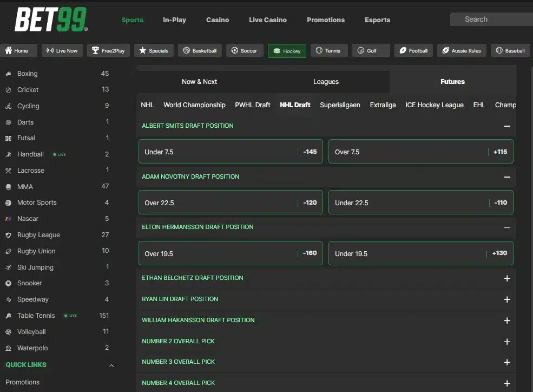Collapse Albert Smits Draft Position section
Viewport: 533px width, 392px height.
(507, 126)
